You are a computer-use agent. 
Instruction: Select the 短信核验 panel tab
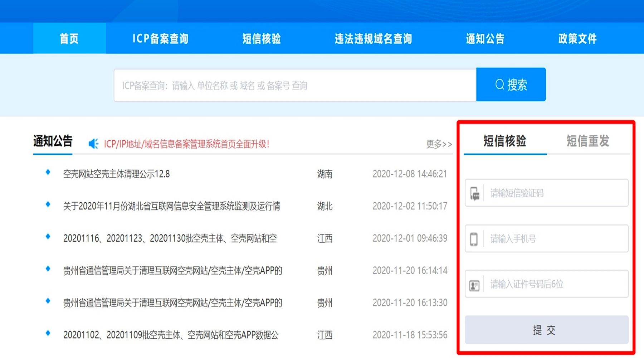tap(504, 141)
